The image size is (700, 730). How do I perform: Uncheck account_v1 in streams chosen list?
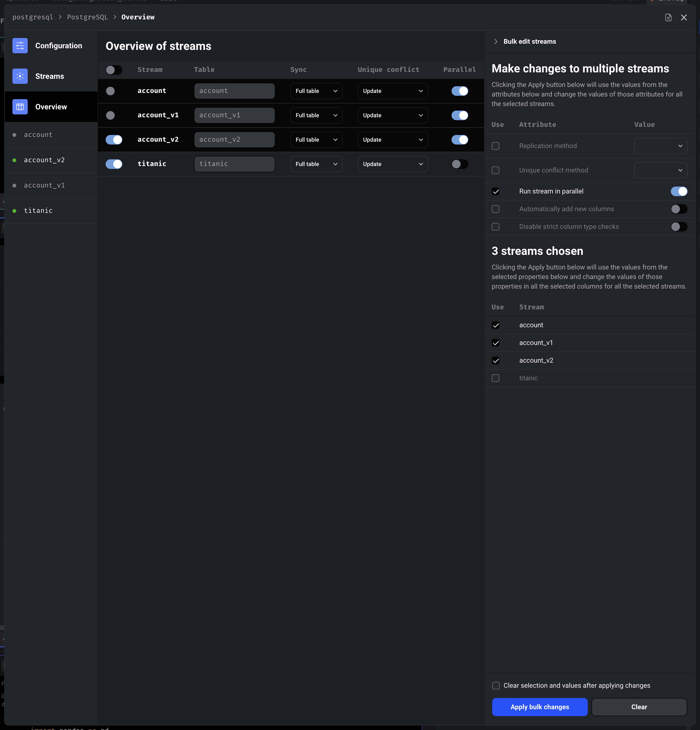495,343
